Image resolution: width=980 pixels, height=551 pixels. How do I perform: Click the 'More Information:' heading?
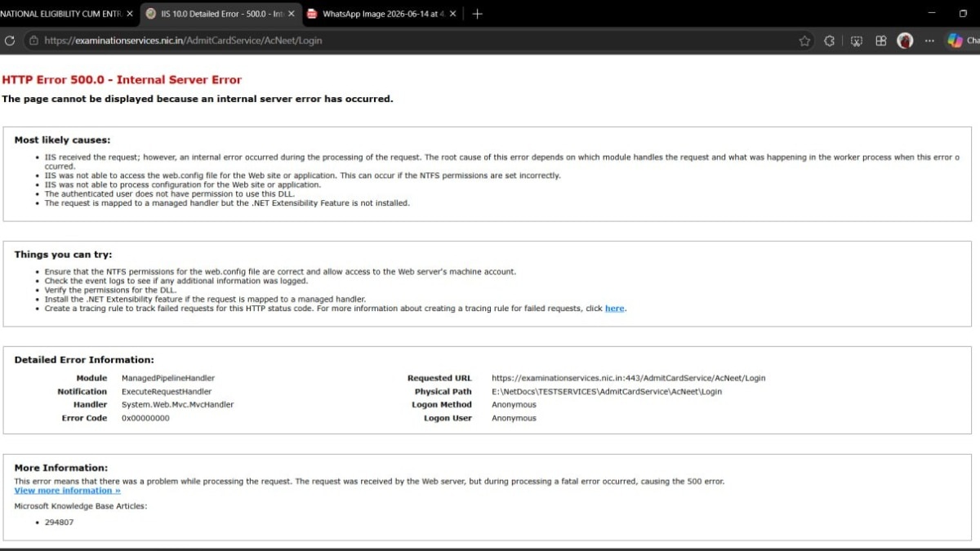(x=60, y=468)
